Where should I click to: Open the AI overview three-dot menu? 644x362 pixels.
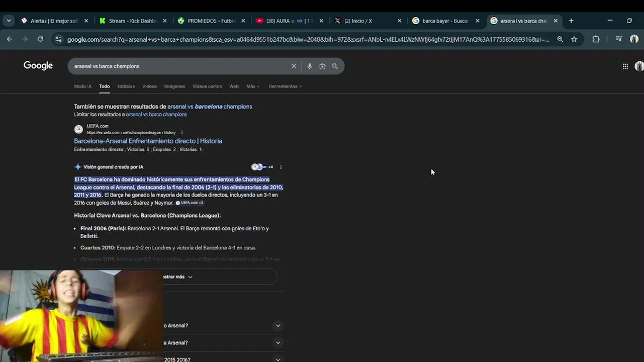coord(281,167)
